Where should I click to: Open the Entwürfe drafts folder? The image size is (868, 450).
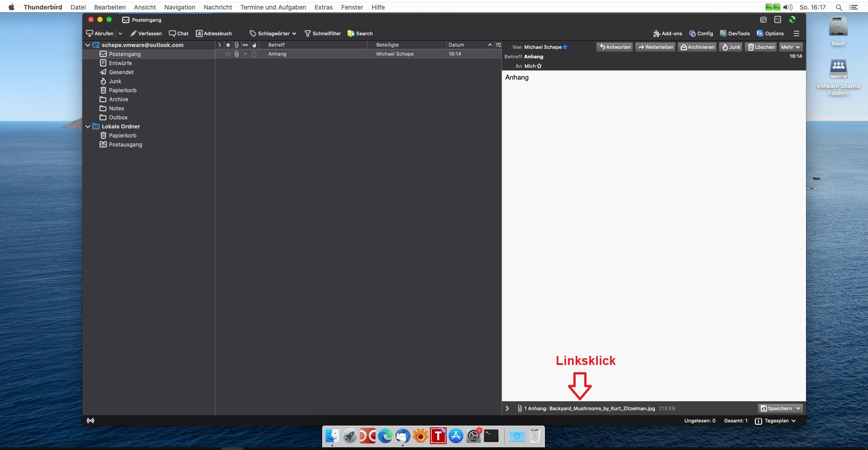coord(148,63)
